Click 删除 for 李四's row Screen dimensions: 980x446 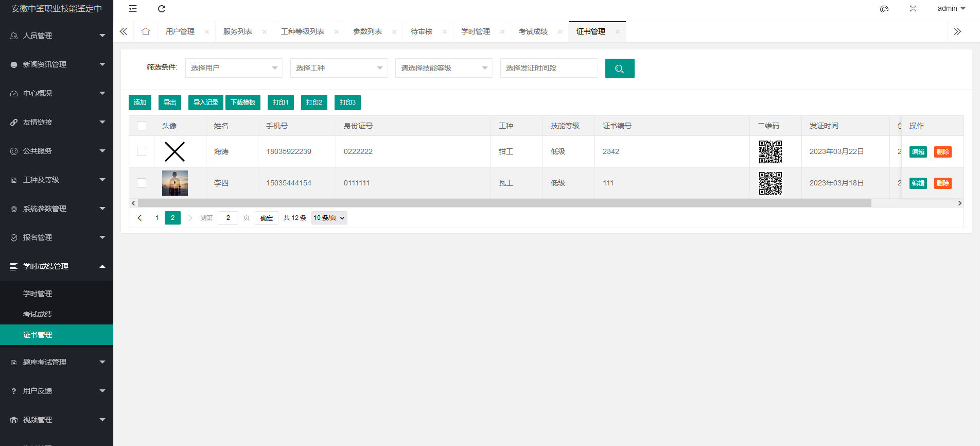coord(943,183)
